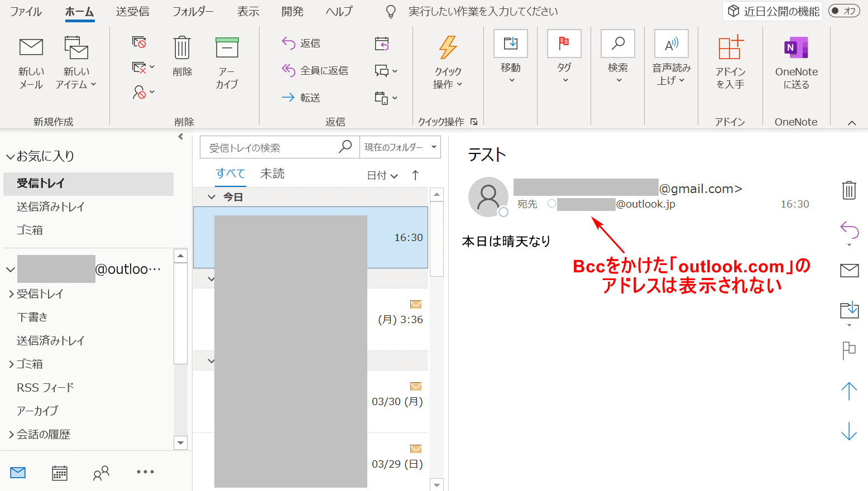
Task: Collapse the お気に入り favorites section
Action: pyautogui.click(x=10, y=157)
